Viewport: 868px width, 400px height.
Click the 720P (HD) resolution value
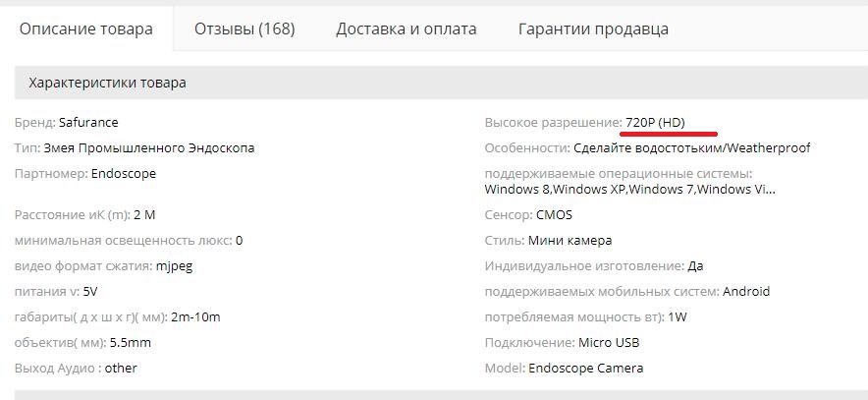point(655,123)
